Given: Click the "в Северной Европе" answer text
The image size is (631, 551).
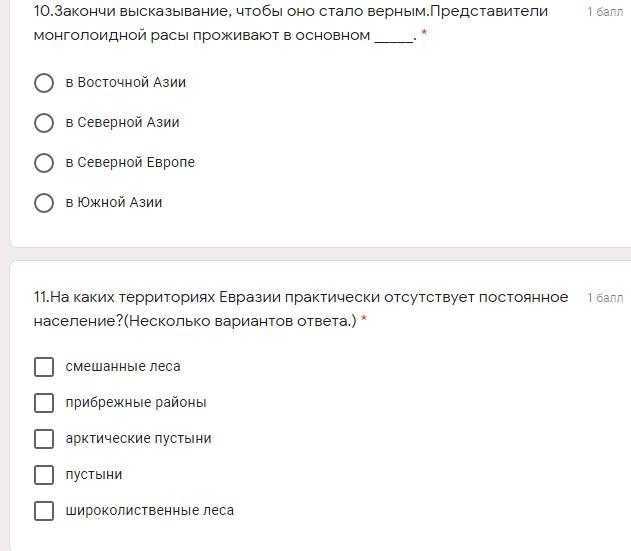Looking at the screenshot, I should click(130, 163).
